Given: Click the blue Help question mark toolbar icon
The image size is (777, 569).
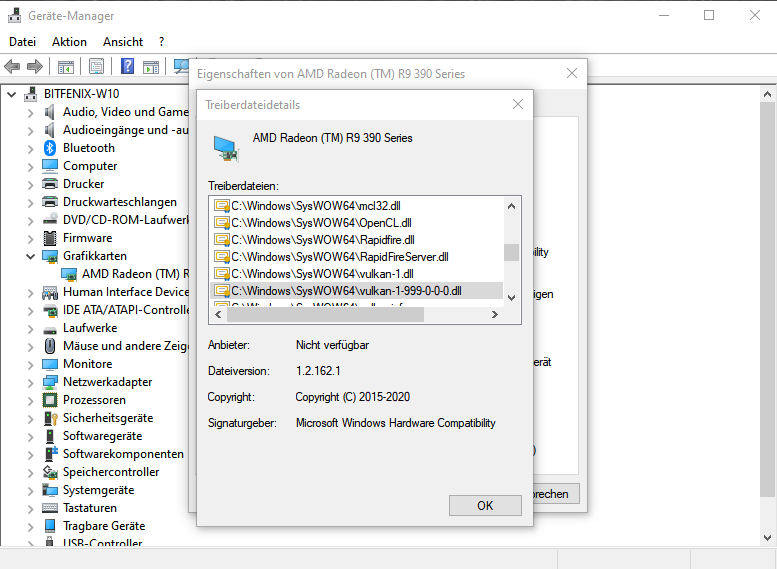Looking at the screenshot, I should pyautogui.click(x=127, y=66).
